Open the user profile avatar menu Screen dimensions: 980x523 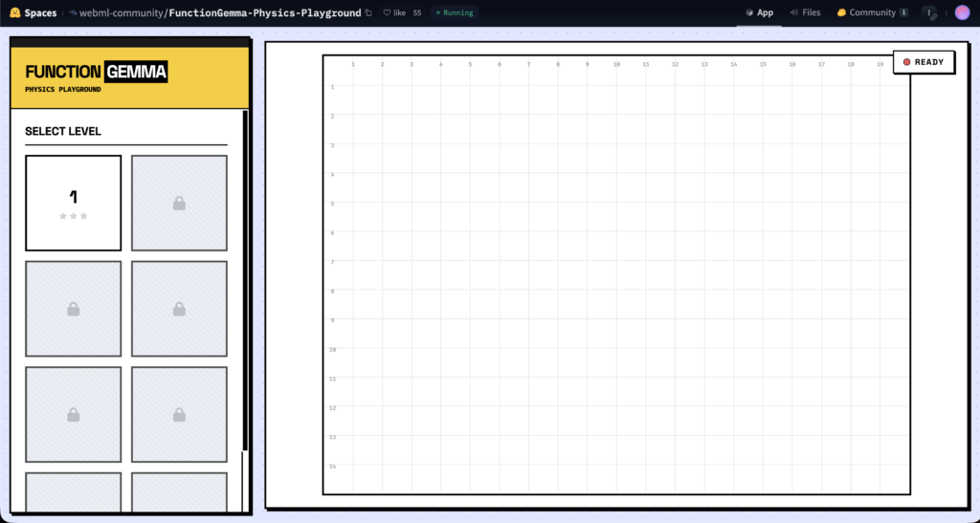[x=962, y=13]
